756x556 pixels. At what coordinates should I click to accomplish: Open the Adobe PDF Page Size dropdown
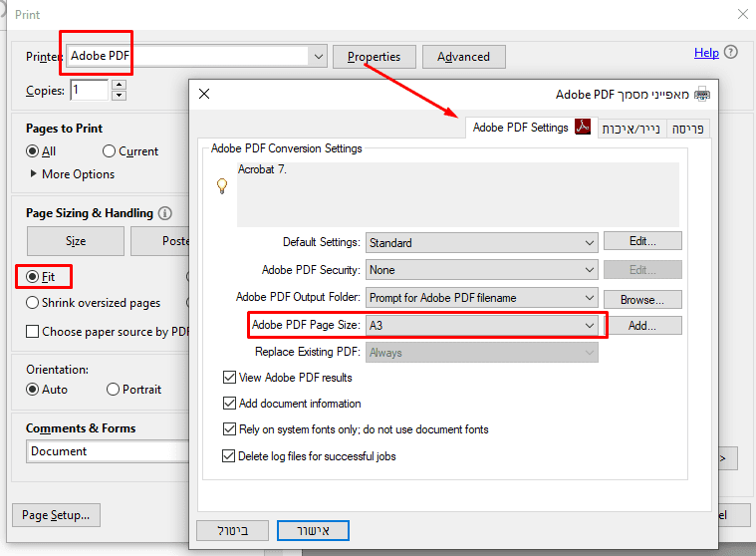point(482,326)
